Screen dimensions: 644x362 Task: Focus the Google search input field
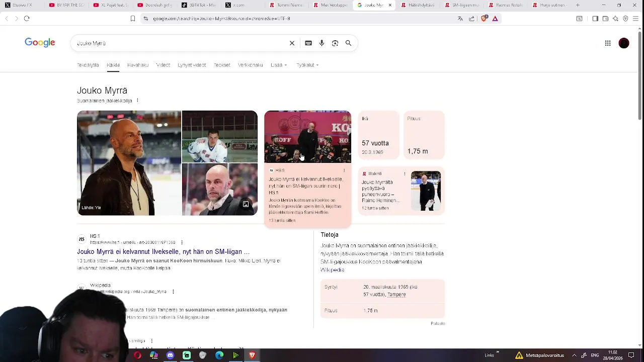pyautogui.click(x=181, y=43)
